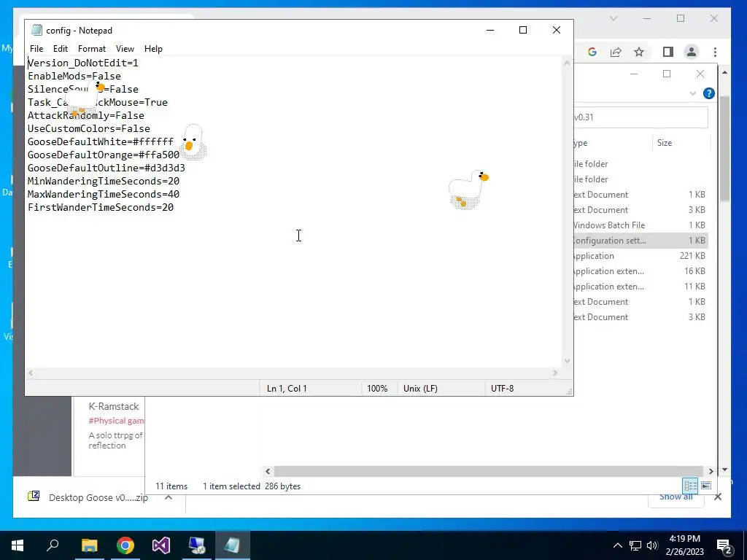Select the Application 221 KB row
The image size is (747, 560).
point(640,256)
